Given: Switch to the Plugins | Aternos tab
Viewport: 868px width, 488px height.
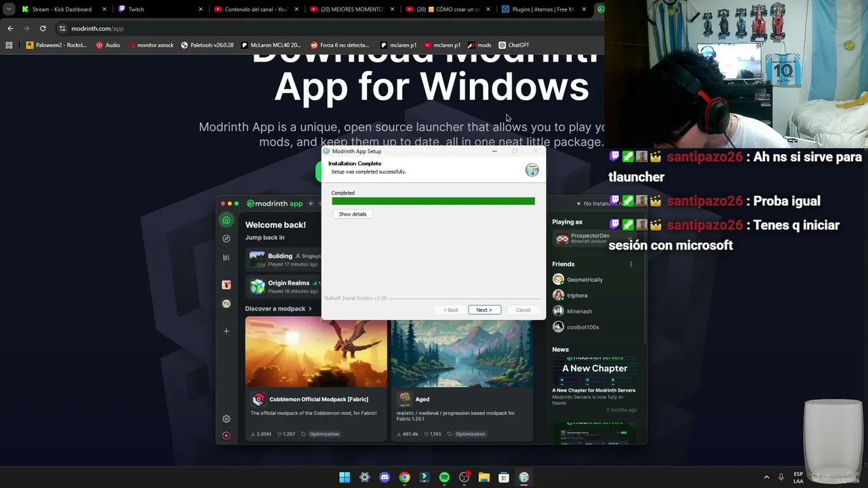Looking at the screenshot, I should click(544, 9).
